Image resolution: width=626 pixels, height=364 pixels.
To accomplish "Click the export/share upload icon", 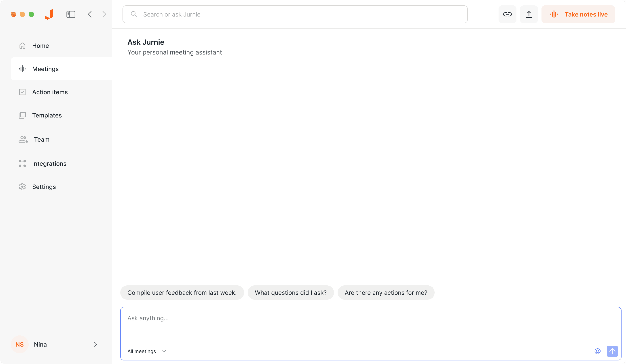I will click(529, 14).
